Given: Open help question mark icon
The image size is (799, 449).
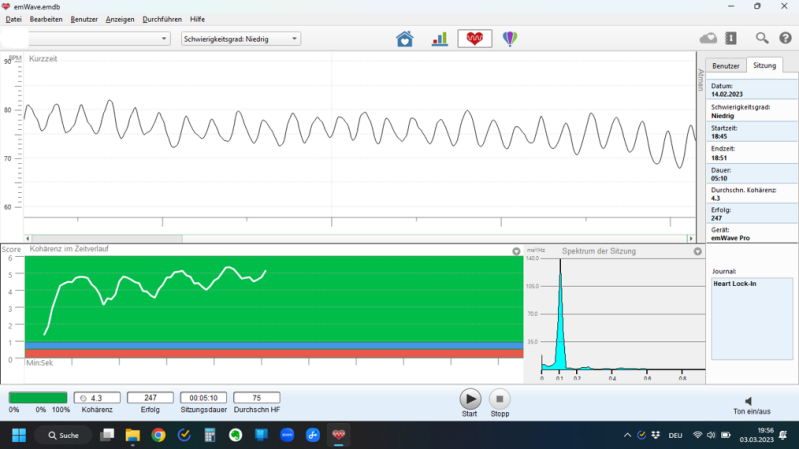Looking at the screenshot, I should [x=785, y=38].
